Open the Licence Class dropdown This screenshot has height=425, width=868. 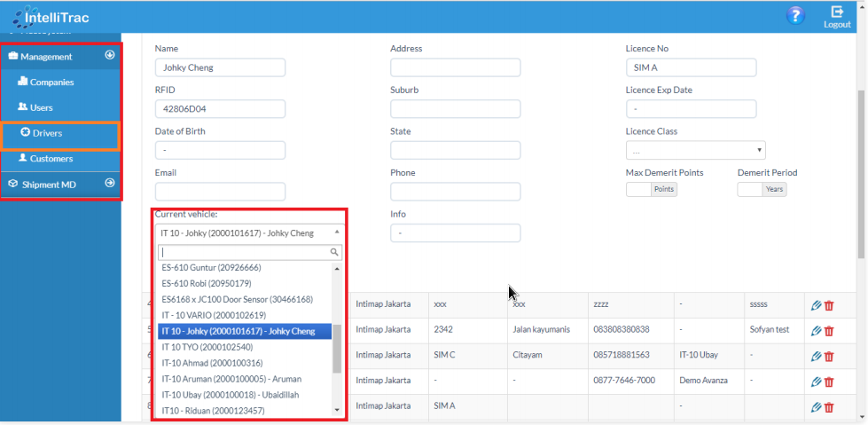[x=695, y=150]
